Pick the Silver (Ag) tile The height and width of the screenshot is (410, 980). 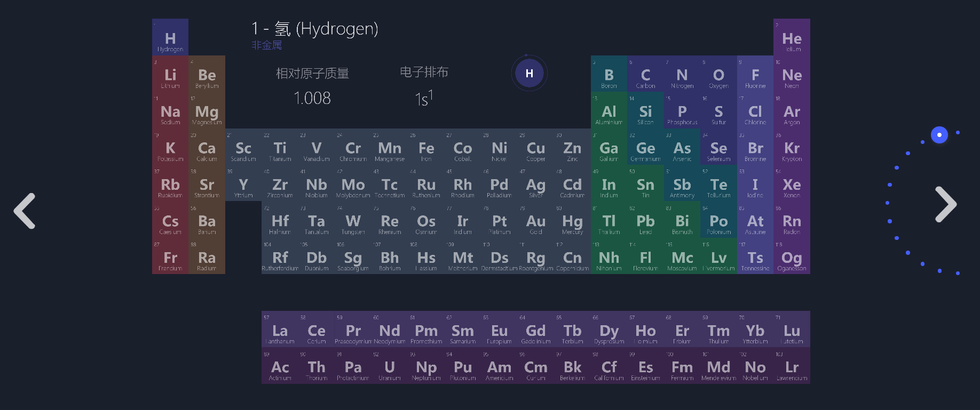pos(536,183)
